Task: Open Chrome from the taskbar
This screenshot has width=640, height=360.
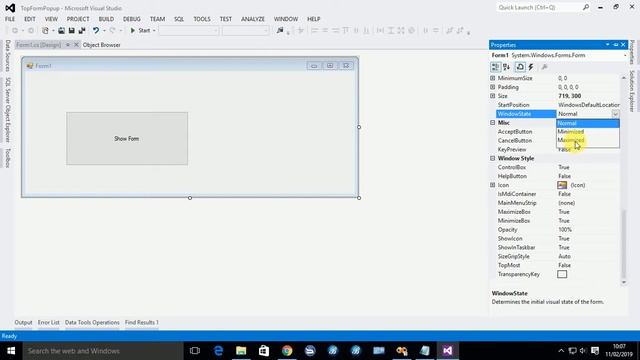Action: pyautogui.click(x=287, y=351)
